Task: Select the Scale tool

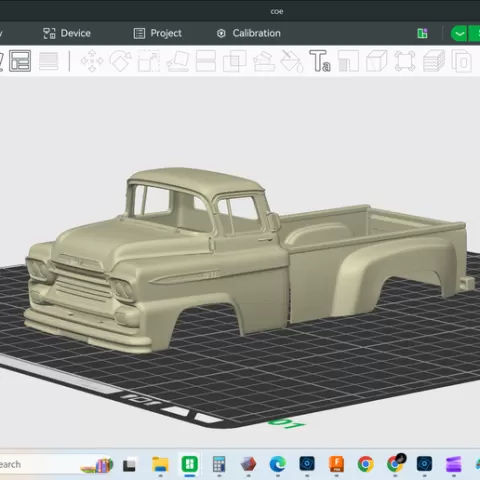Action: [x=149, y=61]
